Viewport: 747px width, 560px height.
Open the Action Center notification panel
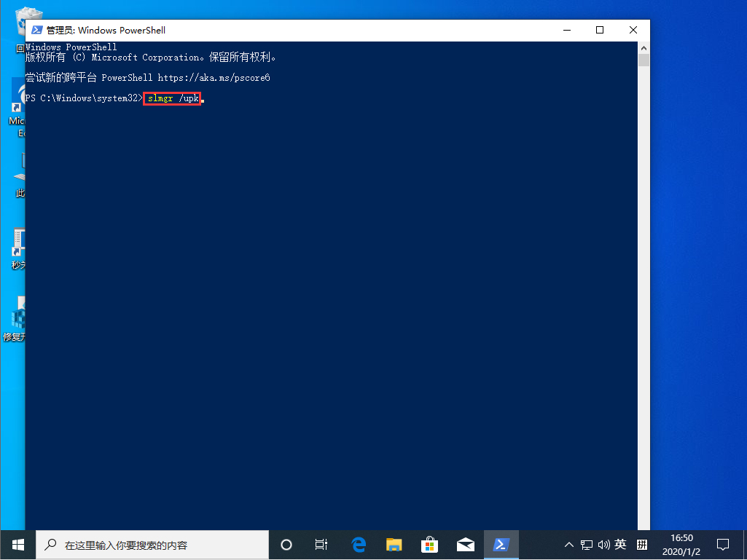coord(722,544)
